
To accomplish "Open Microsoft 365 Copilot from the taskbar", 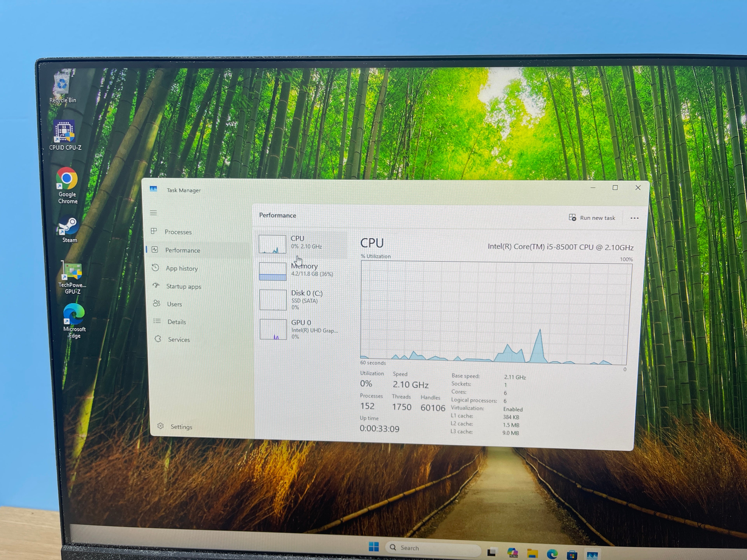I will click(x=513, y=553).
